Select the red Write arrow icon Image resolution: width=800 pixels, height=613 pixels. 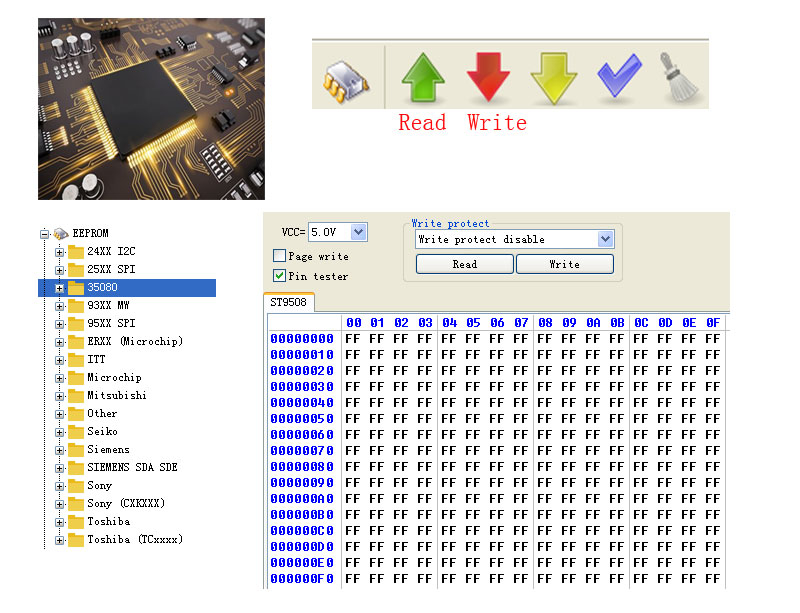(x=487, y=77)
